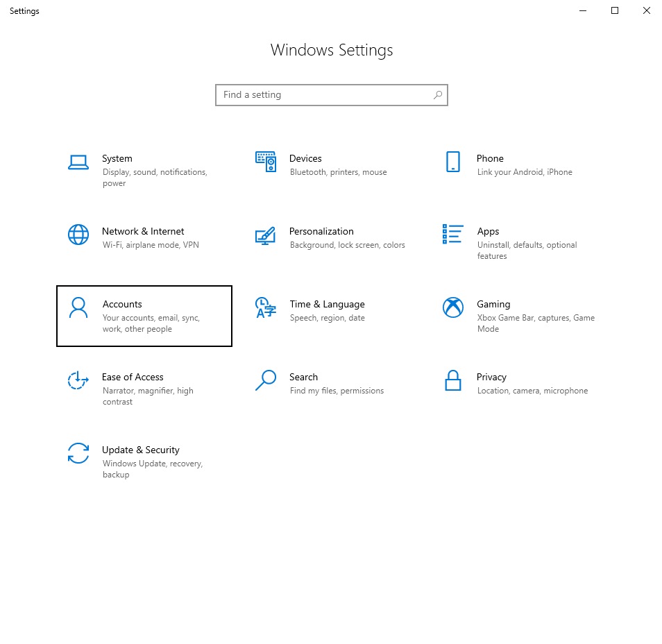Image resolution: width=662 pixels, height=644 pixels.
Task: Click the Gaming title
Action: [x=493, y=305]
